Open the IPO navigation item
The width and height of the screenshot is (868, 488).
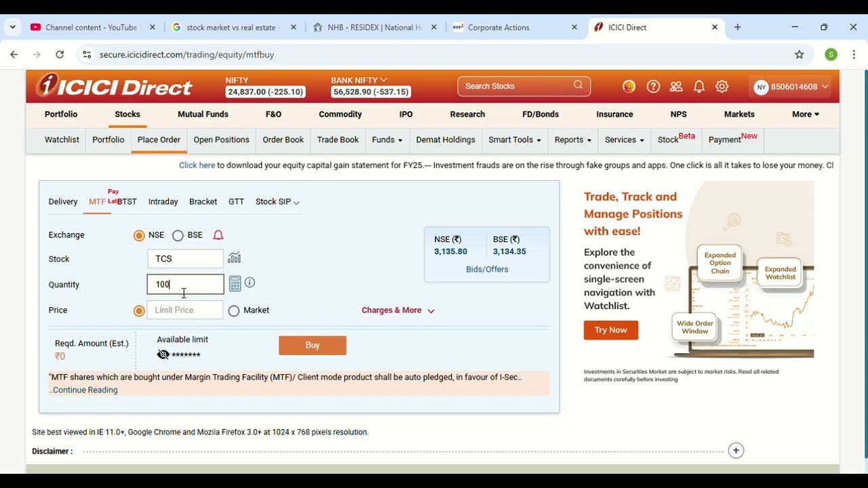[406, 115]
